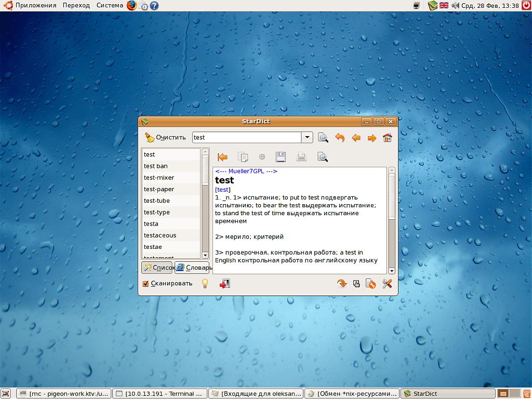Quit StarDict using the exit door icon
This screenshot has height=399, width=532.
[224, 283]
